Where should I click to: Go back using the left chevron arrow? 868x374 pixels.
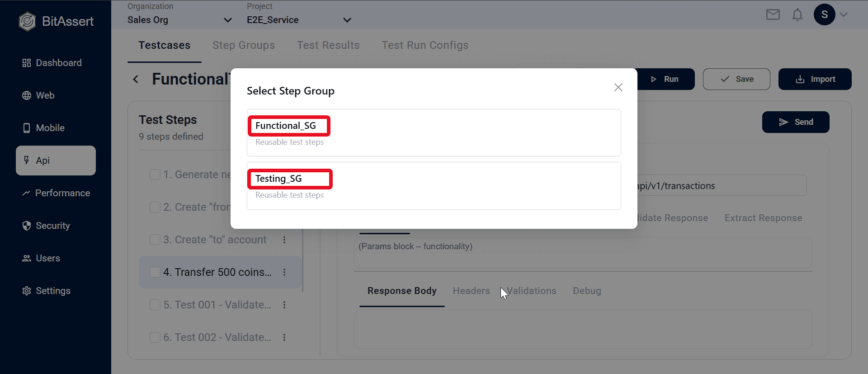(136, 79)
